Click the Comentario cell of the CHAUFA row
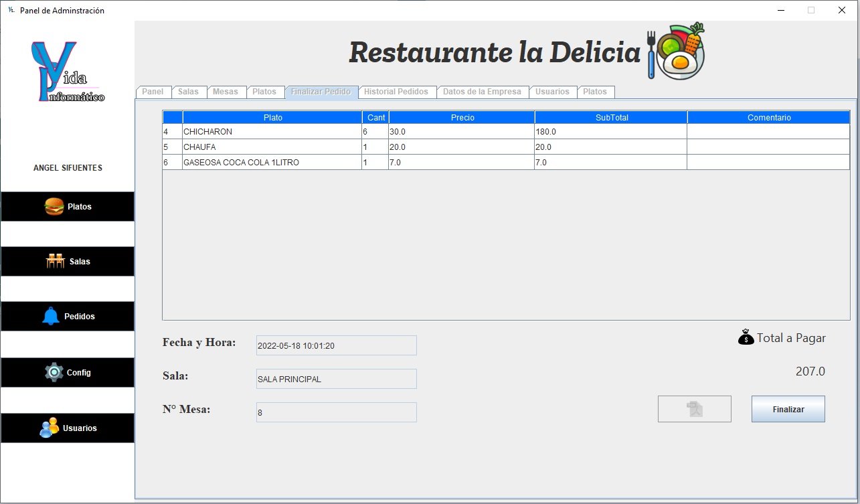Image resolution: width=860 pixels, height=504 pixels. (769, 147)
